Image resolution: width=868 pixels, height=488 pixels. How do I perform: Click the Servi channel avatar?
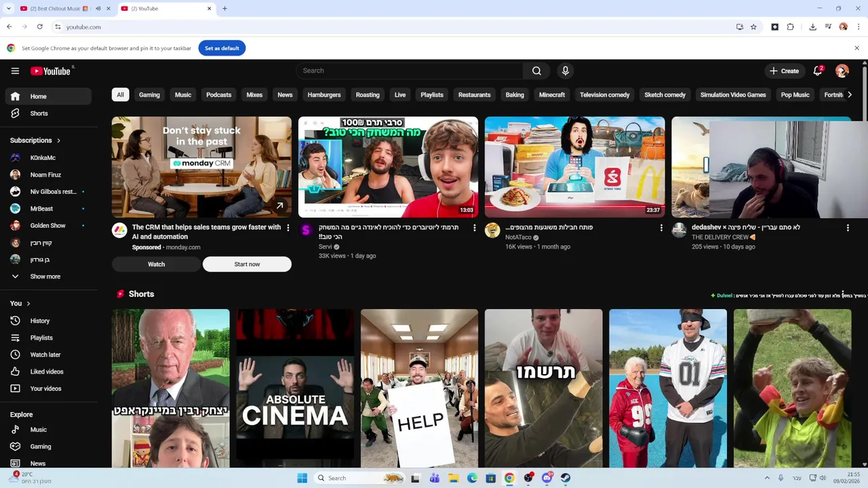(306, 230)
